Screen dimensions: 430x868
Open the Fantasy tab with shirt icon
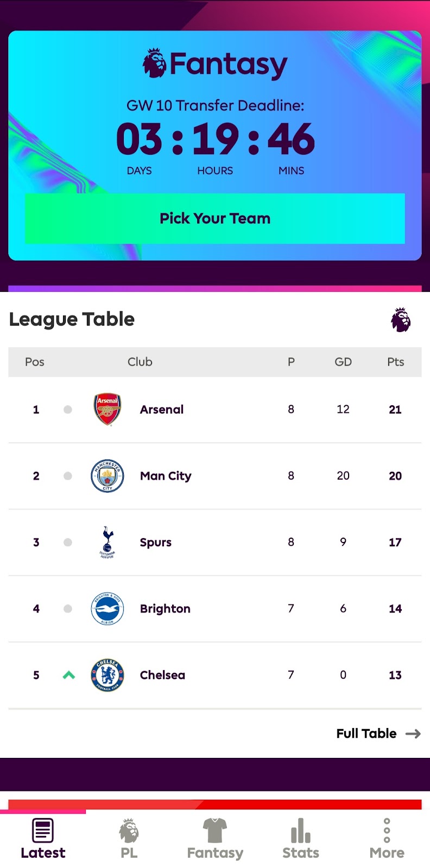[x=215, y=839]
